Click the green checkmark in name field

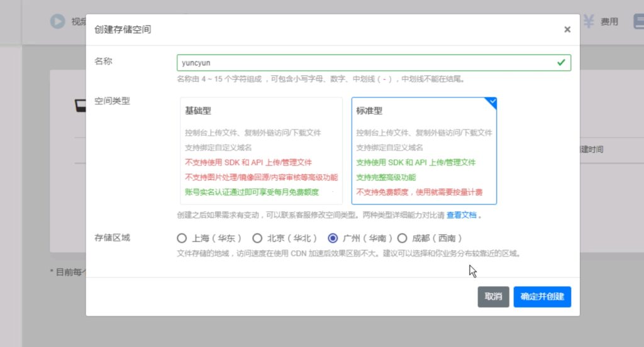point(561,63)
